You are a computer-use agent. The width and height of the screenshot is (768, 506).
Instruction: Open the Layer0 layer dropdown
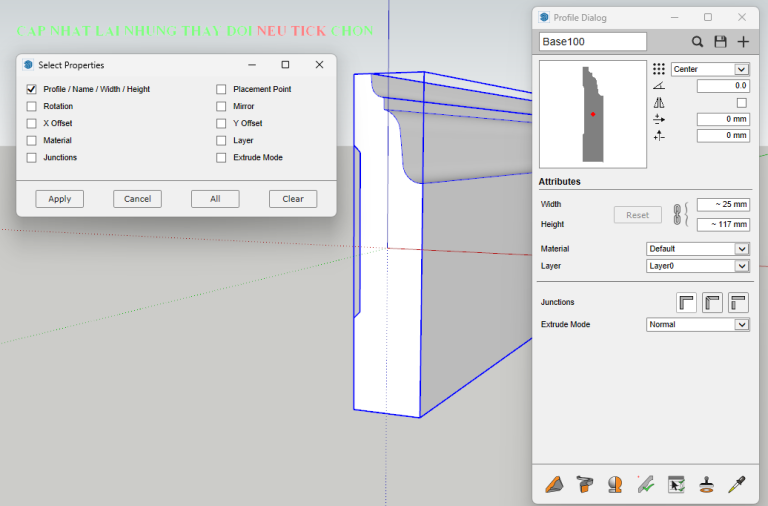(x=697, y=266)
